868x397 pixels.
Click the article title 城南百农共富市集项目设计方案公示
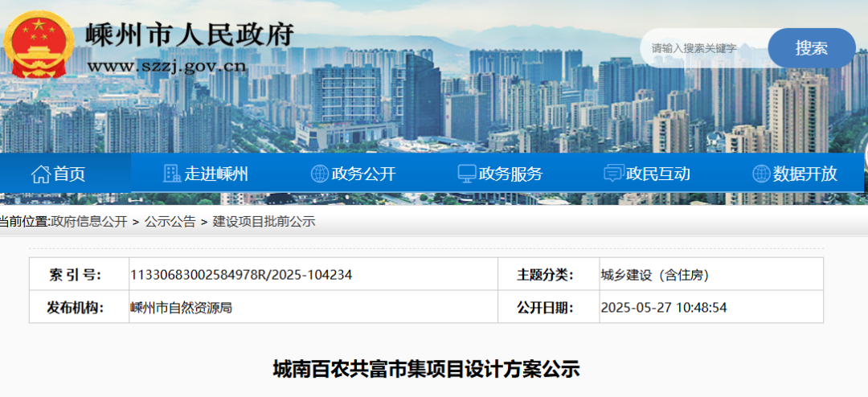point(426,370)
